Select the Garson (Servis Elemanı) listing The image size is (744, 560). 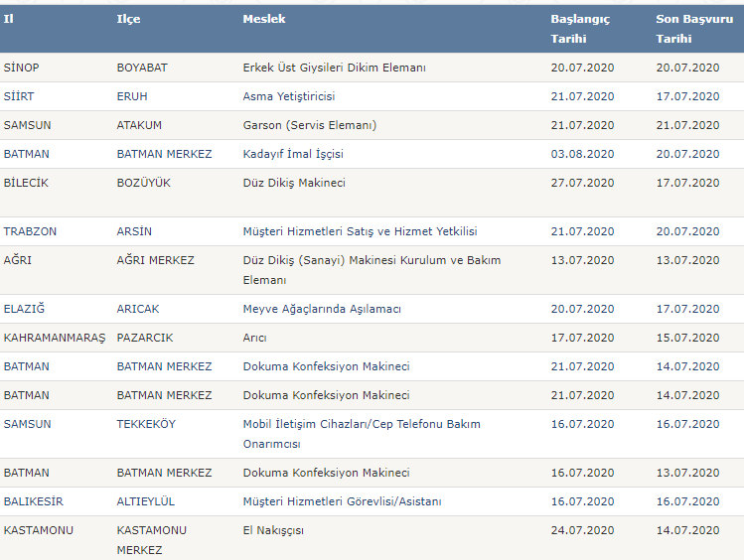pyautogui.click(x=310, y=125)
